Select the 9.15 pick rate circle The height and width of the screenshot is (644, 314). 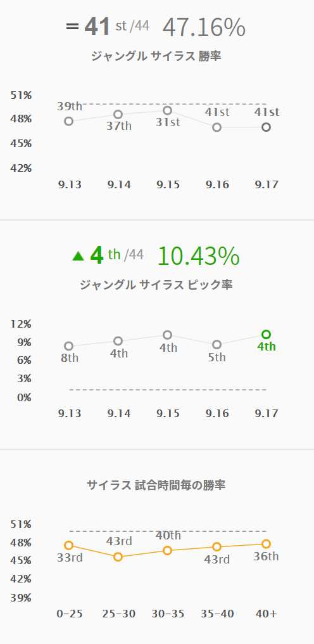point(168,335)
